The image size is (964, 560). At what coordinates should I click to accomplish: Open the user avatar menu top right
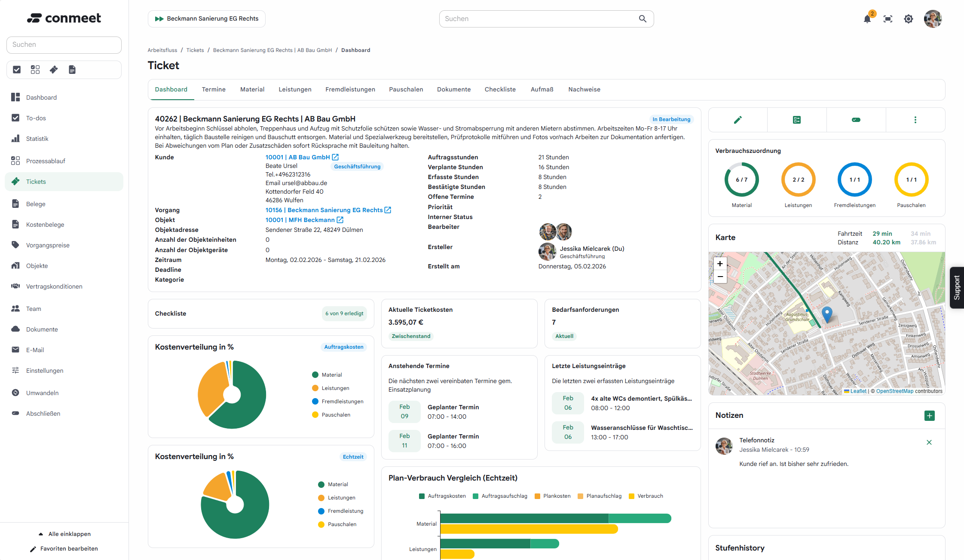pos(933,19)
